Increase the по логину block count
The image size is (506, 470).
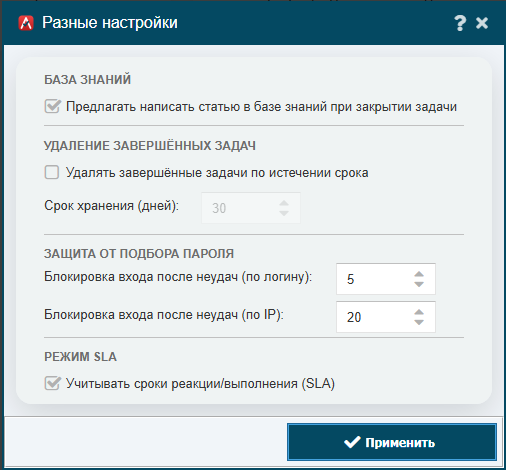[x=419, y=274]
